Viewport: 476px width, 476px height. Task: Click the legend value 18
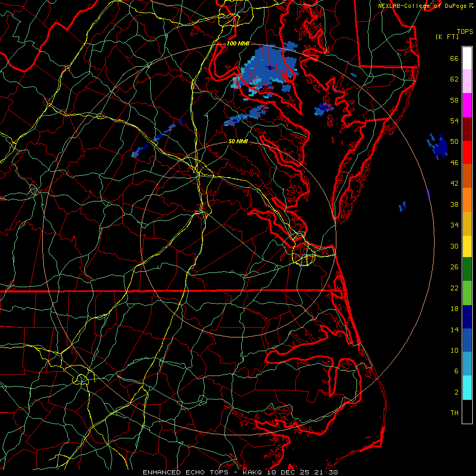[x=454, y=309]
